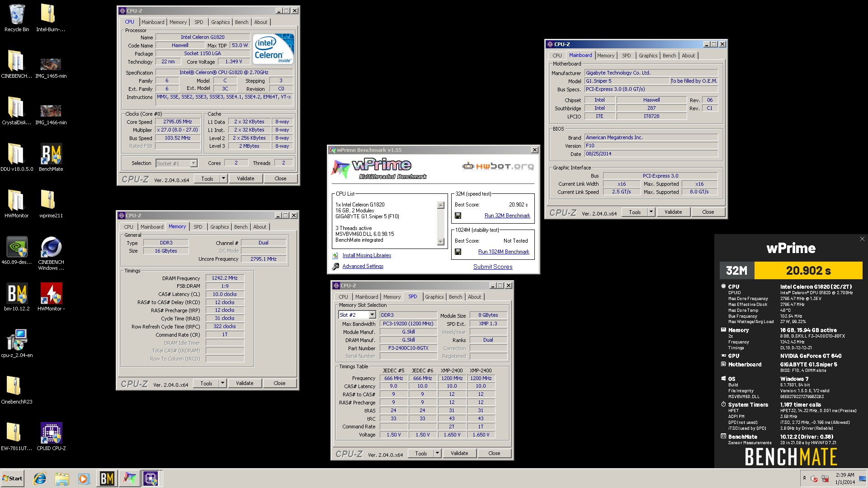Click Tools button in top-left CPU-Z window
868x488 pixels.
pyautogui.click(x=207, y=178)
